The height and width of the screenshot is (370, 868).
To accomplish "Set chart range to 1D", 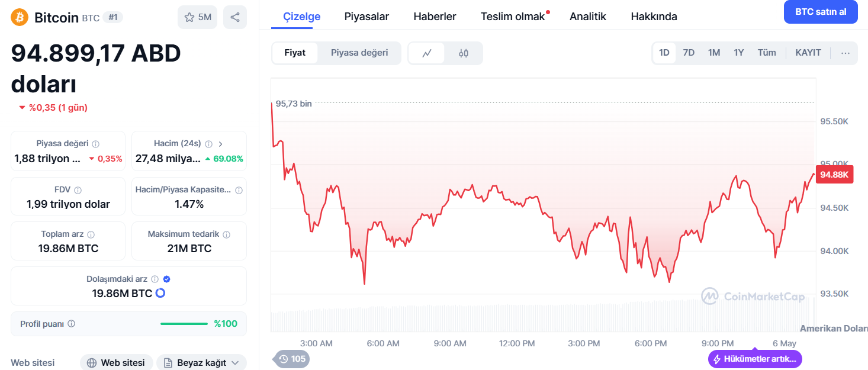I will (x=664, y=53).
